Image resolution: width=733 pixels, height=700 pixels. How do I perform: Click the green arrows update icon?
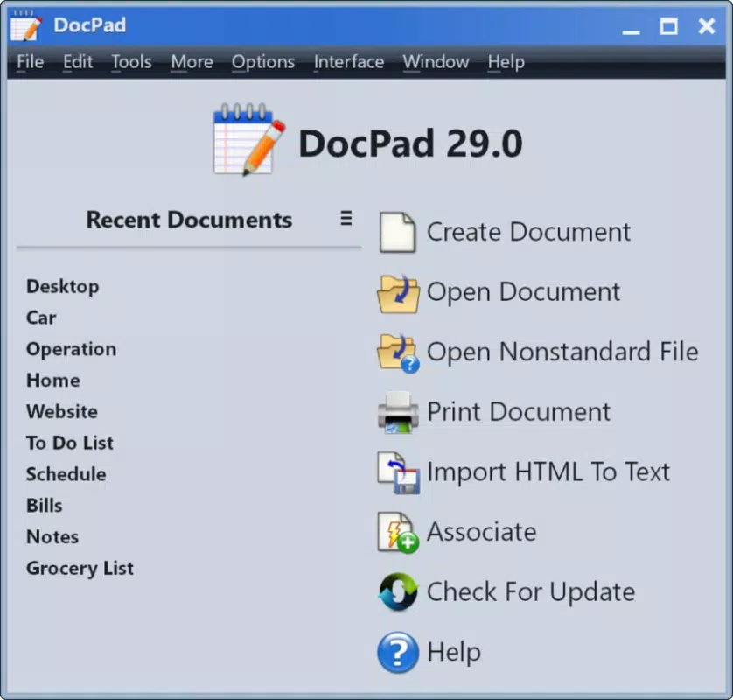pyautogui.click(x=398, y=592)
